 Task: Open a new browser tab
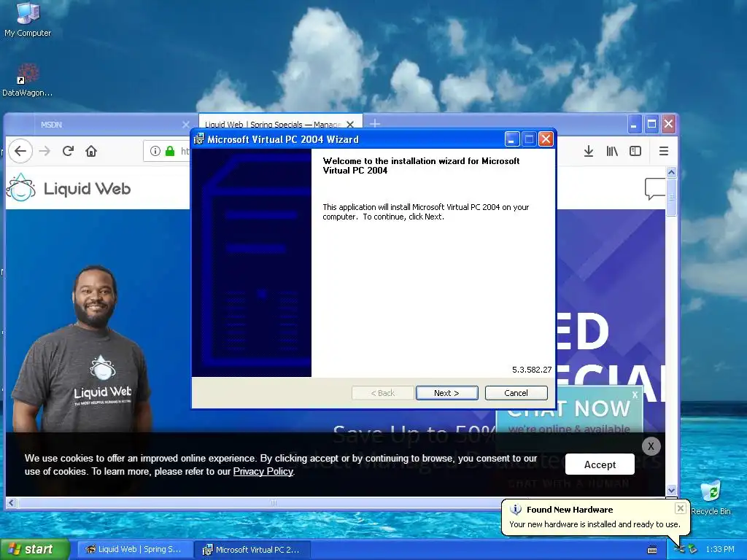[x=375, y=124]
